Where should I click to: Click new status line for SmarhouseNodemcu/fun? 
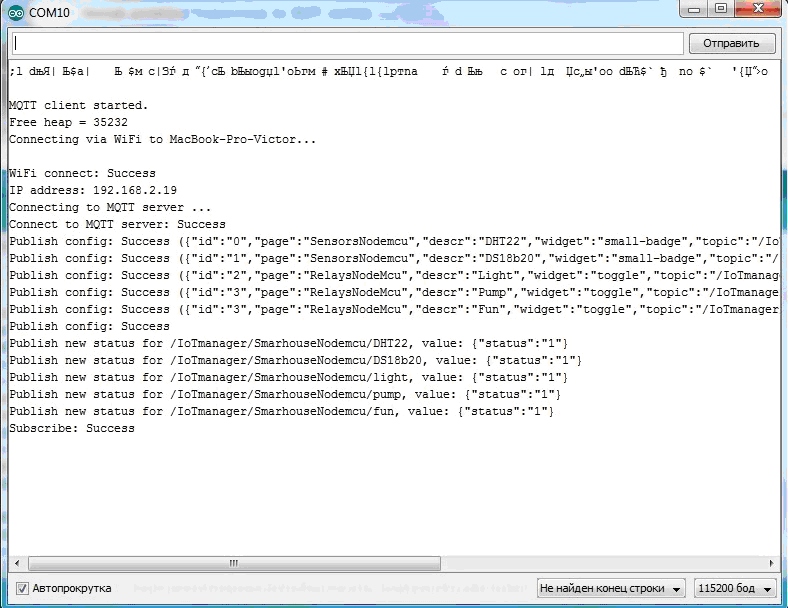(281, 412)
